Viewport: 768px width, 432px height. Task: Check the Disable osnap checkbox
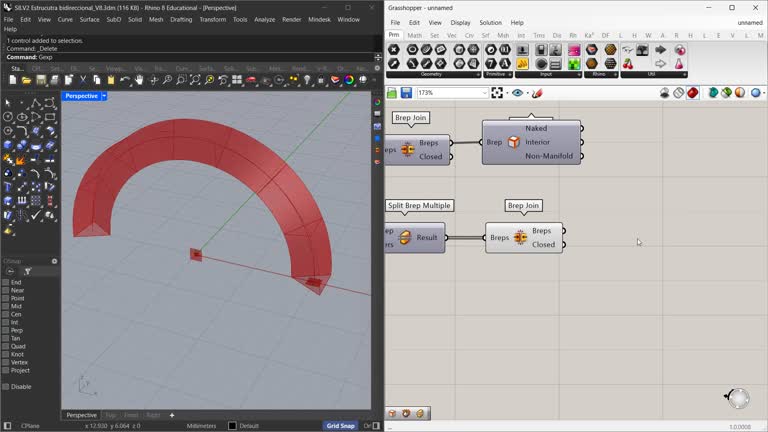(6, 386)
